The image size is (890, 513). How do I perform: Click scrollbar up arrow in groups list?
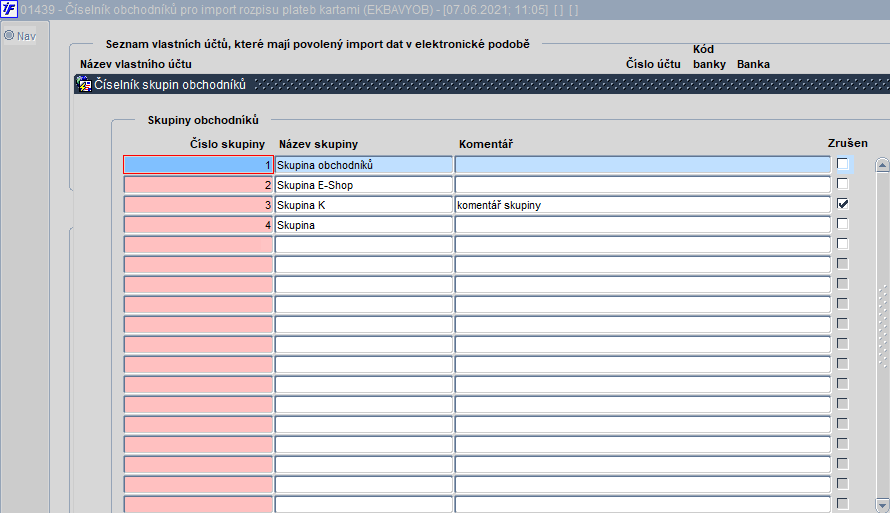882,165
